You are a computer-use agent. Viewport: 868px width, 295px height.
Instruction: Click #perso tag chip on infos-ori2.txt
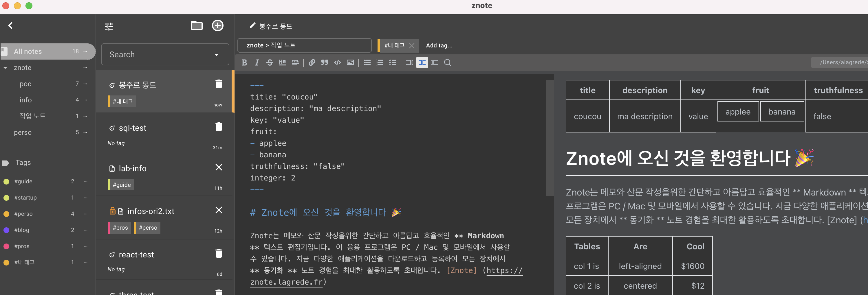(147, 228)
